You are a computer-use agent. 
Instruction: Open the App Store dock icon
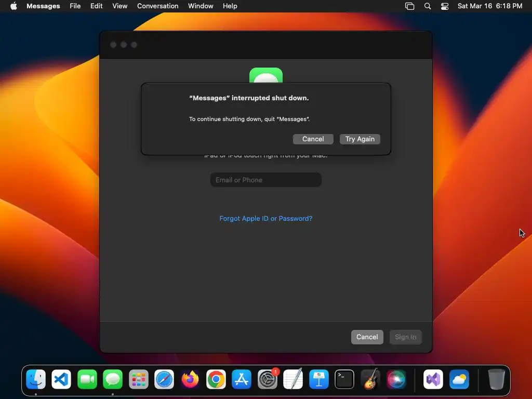click(x=242, y=379)
